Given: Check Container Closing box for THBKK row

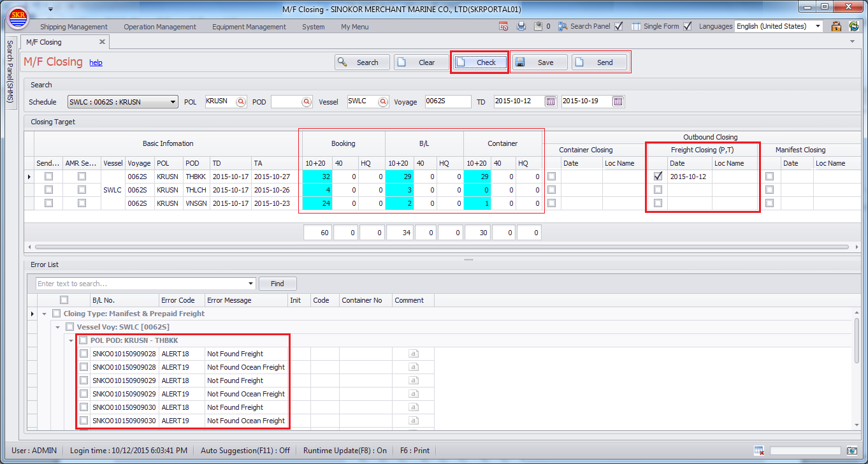Looking at the screenshot, I should coord(551,177).
